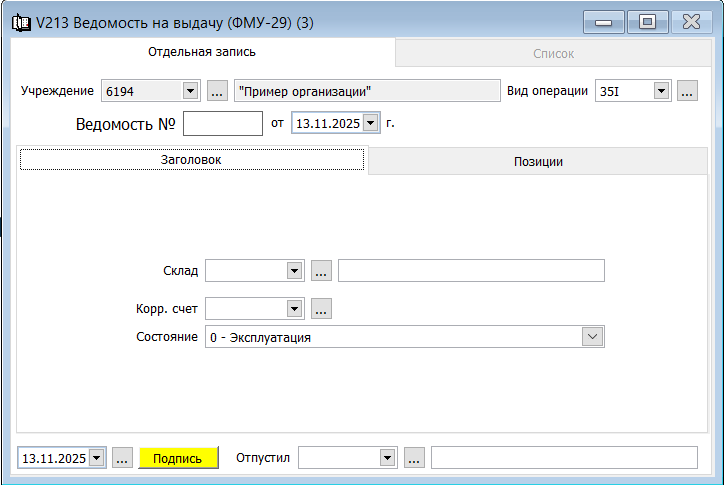
Task: Switch to the Список tab
Action: [x=553, y=54]
